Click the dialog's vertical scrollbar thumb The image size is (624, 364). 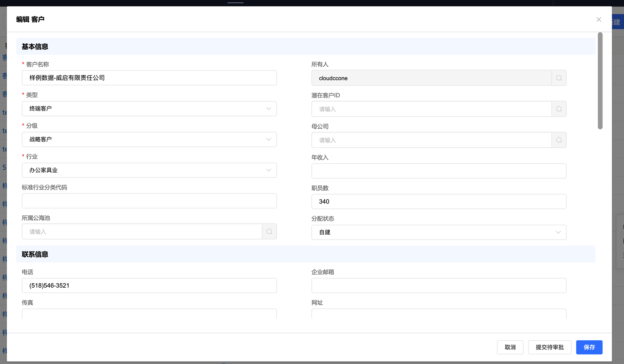point(600,81)
